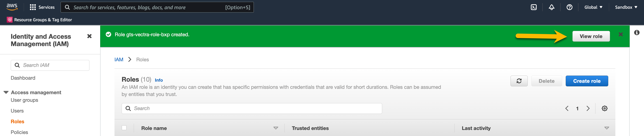Image resolution: width=644 pixels, height=136 pixels.
Task: Open table preferences gear icon
Action: [604, 108]
